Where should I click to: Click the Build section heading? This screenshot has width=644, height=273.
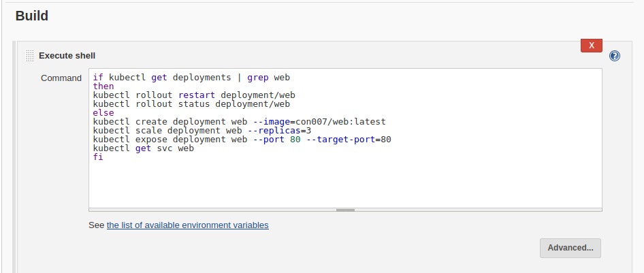click(x=32, y=16)
